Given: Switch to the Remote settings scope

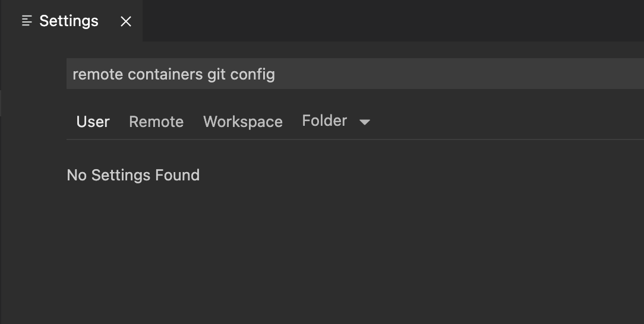Looking at the screenshot, I should [156, 122].
